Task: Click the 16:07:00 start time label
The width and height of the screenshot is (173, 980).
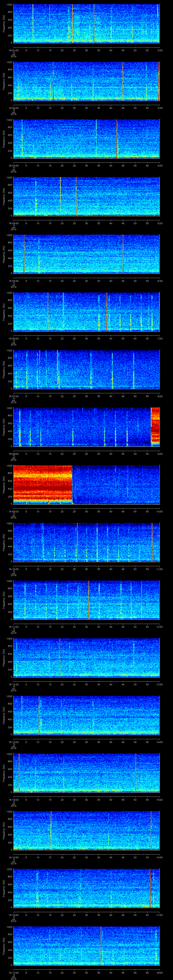Action: click(x=13, y=396)
